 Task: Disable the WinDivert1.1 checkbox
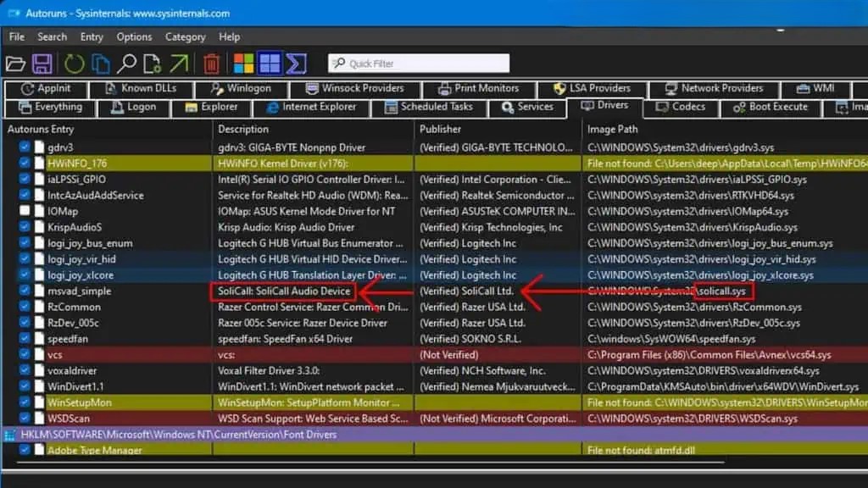click(x=25, y=386)
